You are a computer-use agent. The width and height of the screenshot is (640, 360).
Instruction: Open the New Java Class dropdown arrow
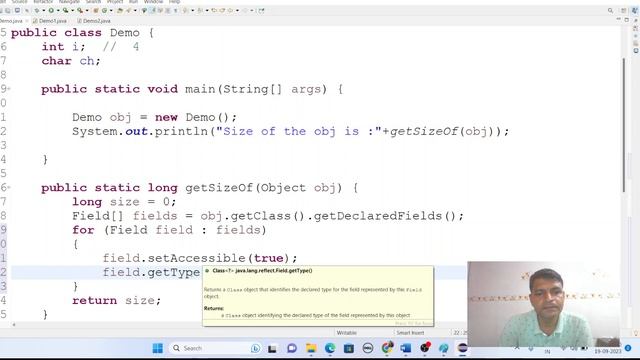click(x=111, y=10)
